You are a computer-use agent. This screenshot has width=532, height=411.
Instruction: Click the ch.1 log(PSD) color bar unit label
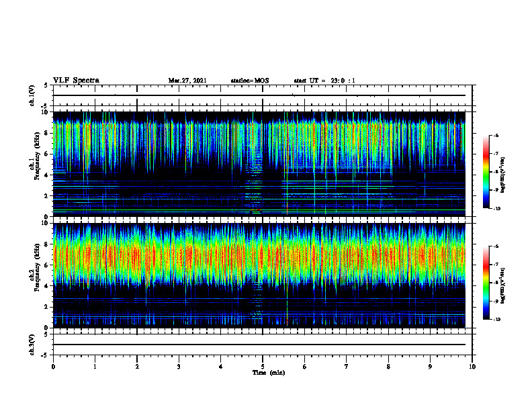pyautogui.click(x=503, y=175)
